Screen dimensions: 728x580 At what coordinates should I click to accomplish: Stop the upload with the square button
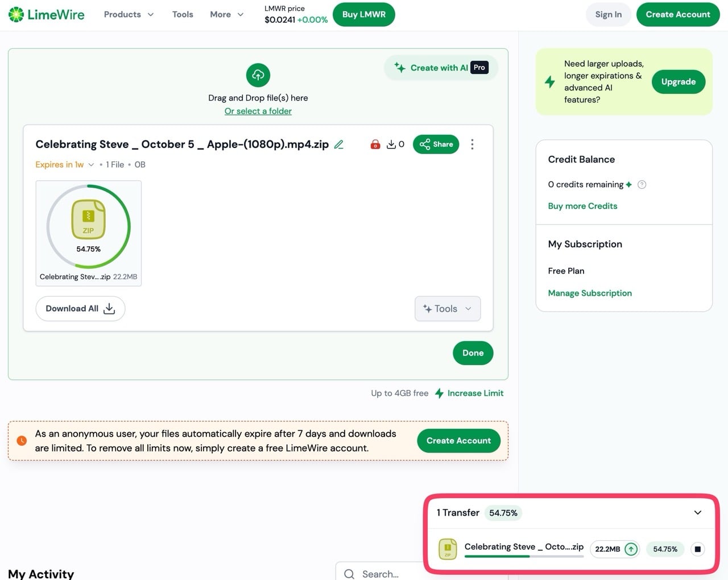click(x=698, y=549)
